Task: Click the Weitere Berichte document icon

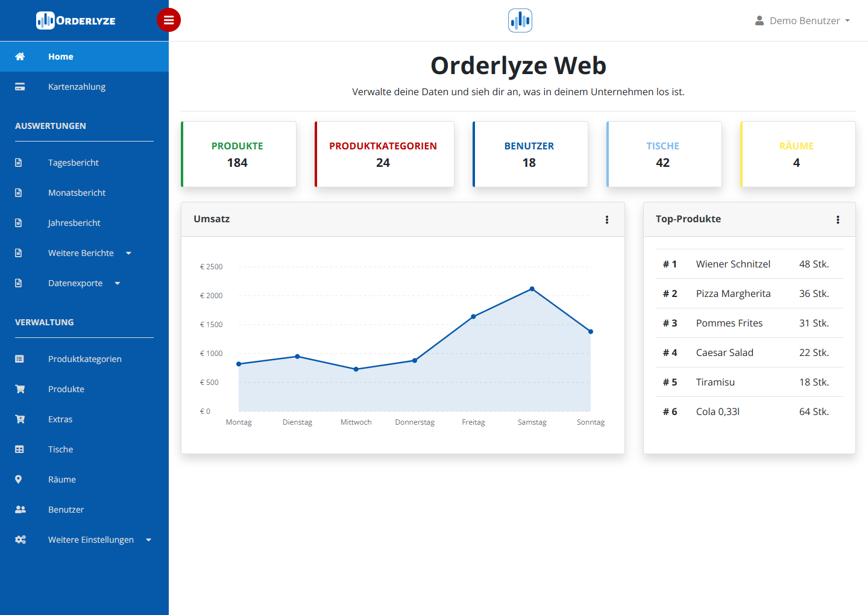Action: tap(19, 253)
